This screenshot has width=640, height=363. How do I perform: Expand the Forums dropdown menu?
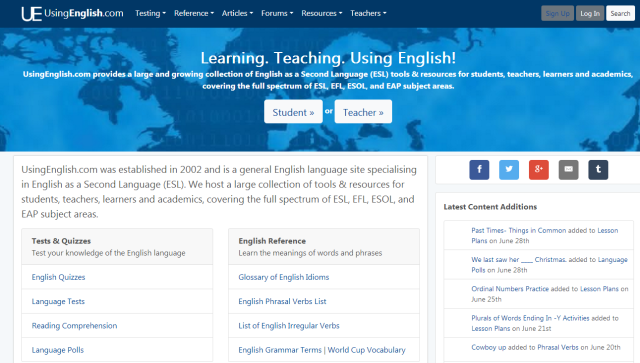tap(277, 13)
